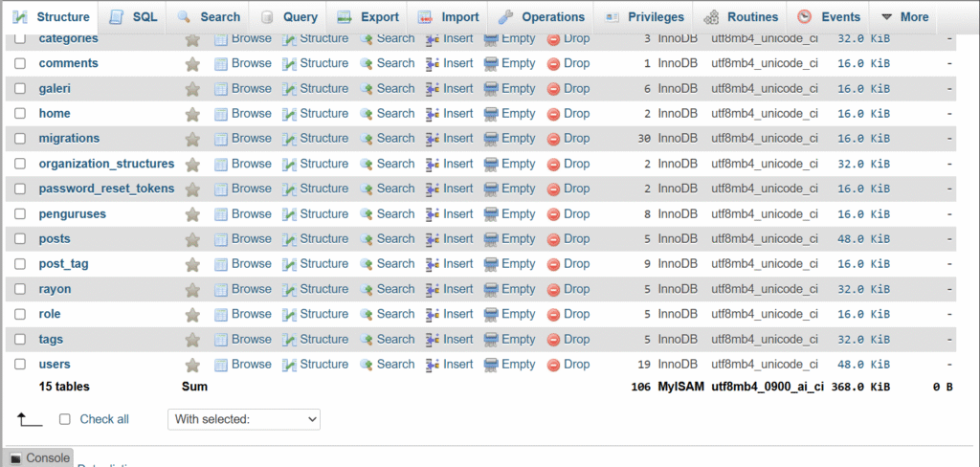Open the Import tab
Viewport: 980px width, 467px height.
pos(448,17)
